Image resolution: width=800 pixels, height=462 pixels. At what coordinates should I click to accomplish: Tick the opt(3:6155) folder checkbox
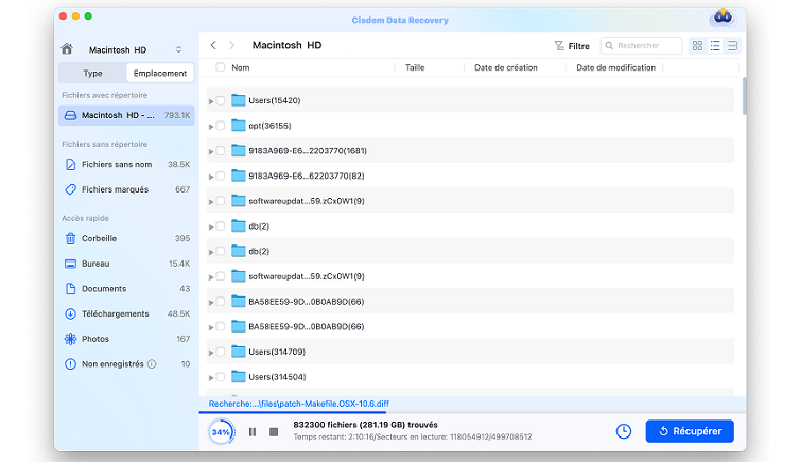[221, 125]
